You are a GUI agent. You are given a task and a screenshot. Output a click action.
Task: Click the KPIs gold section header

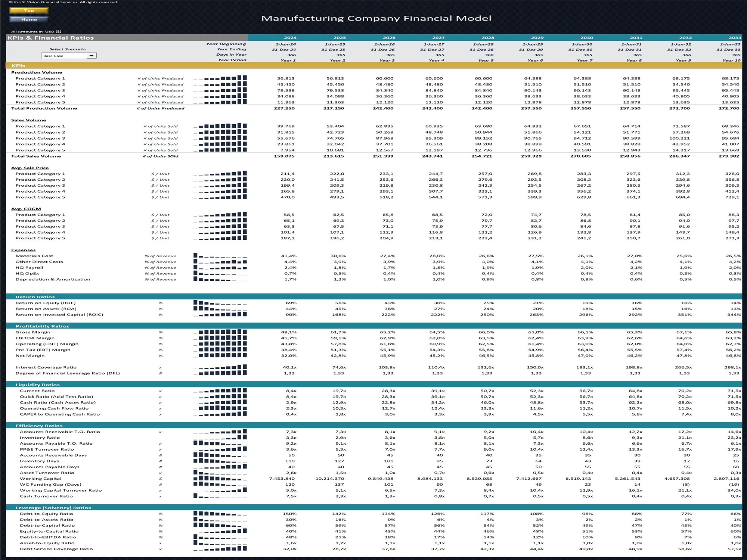(x=374, y=65)
